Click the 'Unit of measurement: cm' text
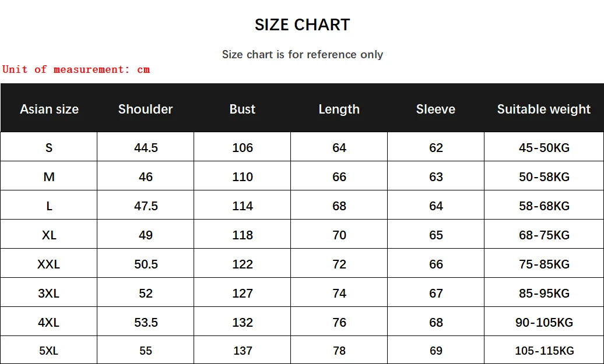 click(x=76, y=69)
